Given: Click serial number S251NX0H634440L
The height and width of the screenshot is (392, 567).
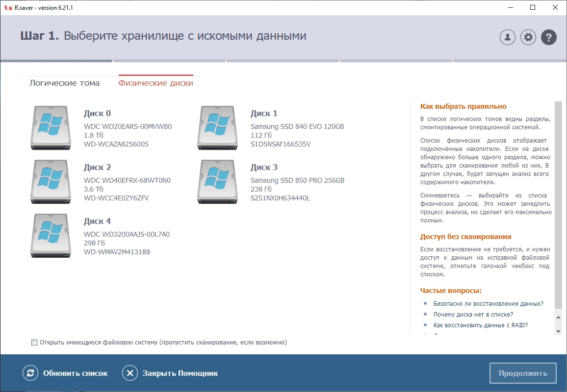Looking at the screenshot, I should point(280,198).
